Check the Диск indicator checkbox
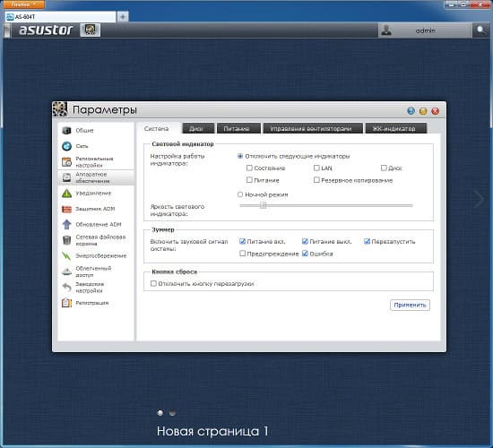The height and width of the screenshot is (448, 493). tap(384, 168)
